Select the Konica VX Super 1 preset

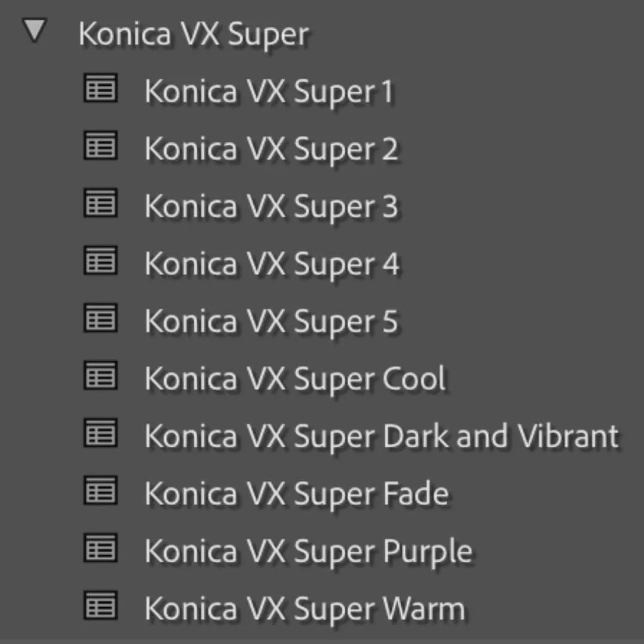pos(268,91)
